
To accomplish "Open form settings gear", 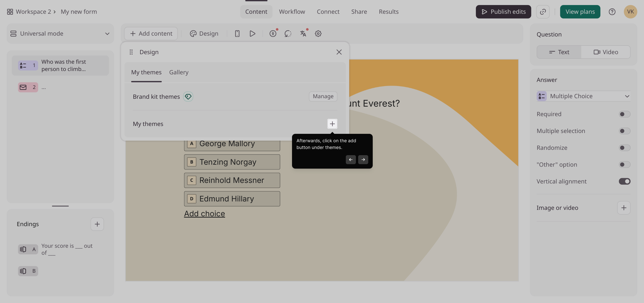I will (318, 34).
